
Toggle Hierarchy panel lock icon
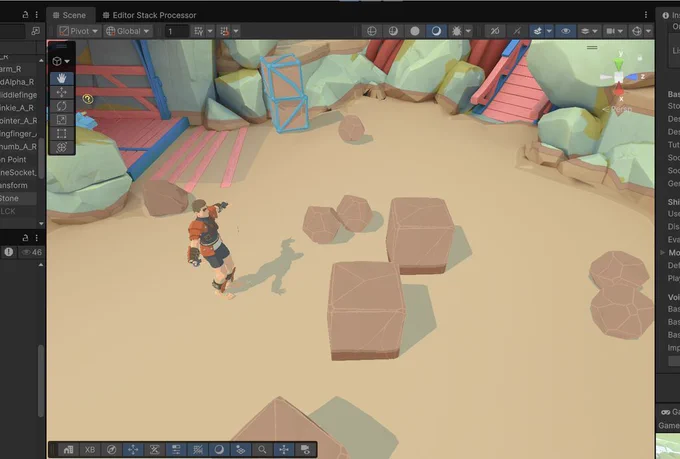(x=25, y=15)
